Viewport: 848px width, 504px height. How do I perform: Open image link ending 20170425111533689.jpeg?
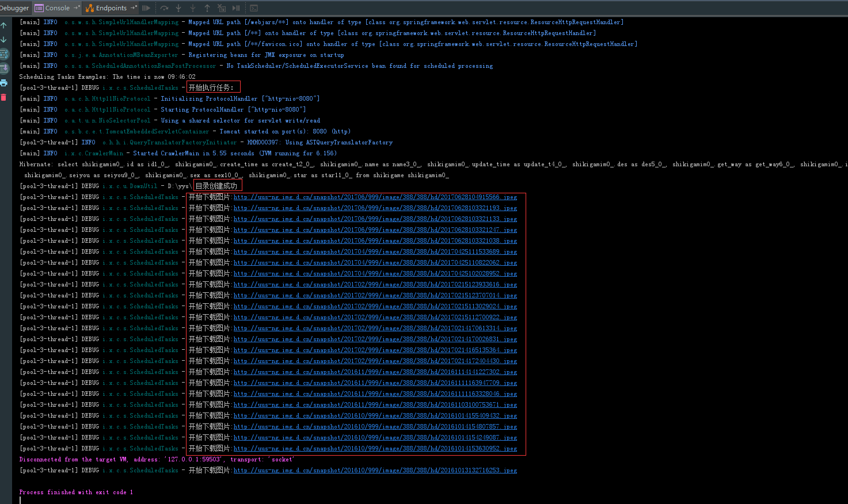(x=375, y=251)
